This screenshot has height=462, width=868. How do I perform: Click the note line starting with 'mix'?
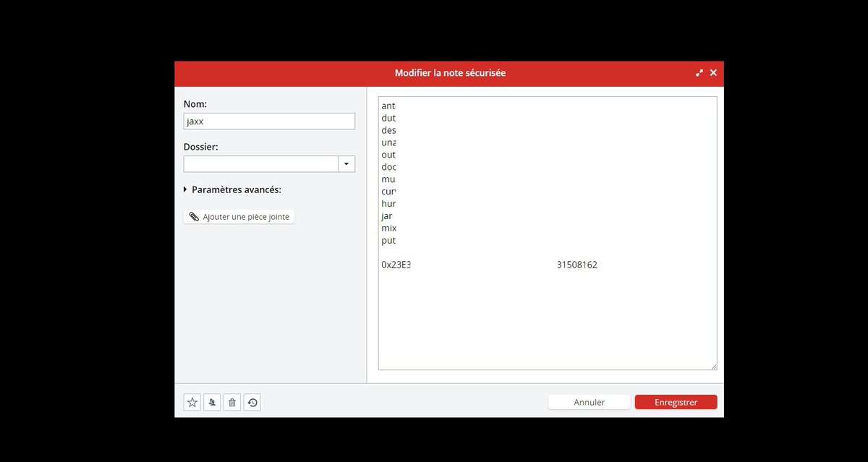pos(388,228)
